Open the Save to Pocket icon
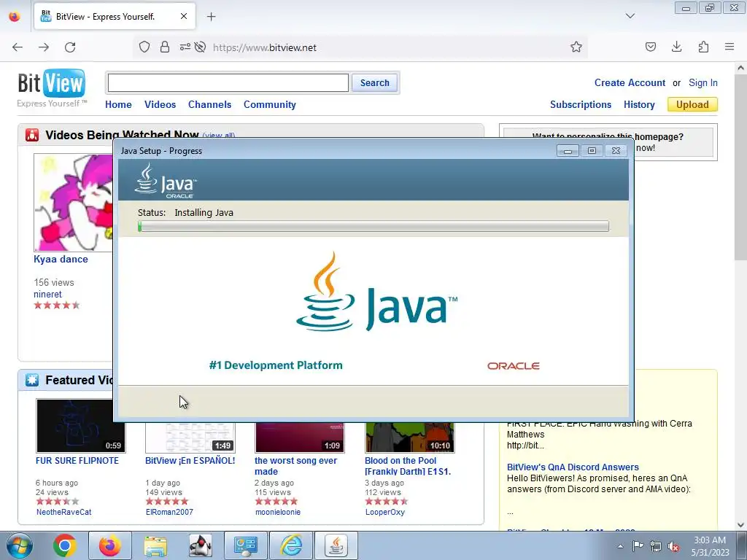 [x=650, y=47]
